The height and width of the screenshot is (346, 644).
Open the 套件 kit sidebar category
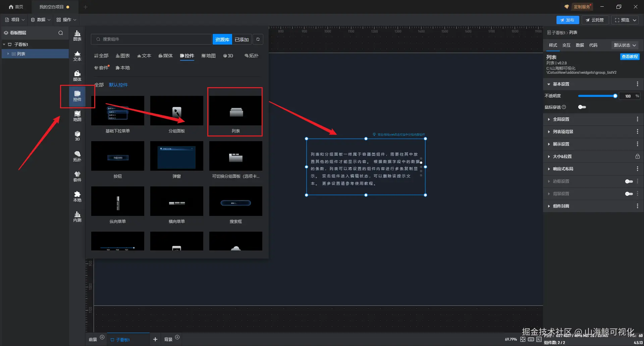77,177
